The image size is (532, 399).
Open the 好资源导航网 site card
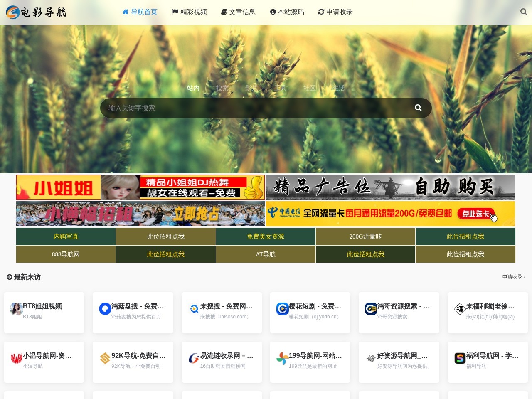point(399,362)
